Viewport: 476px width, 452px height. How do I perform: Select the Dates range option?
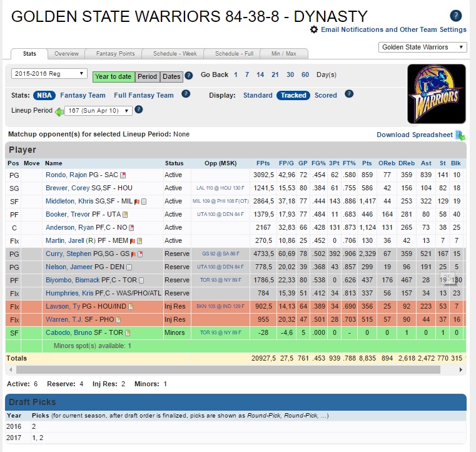171,76
